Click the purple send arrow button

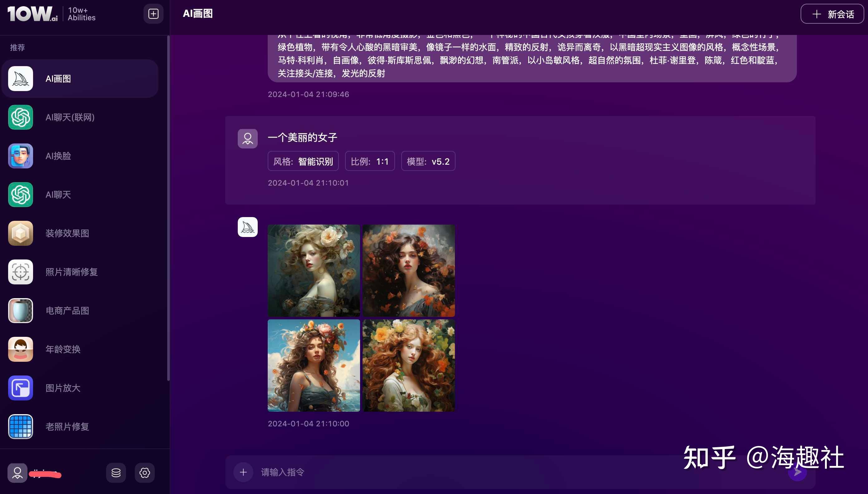[797, 472]
